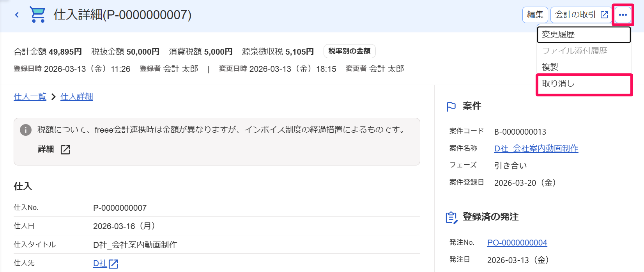644x272 pixels.
Task: Click the 税率別の金額 button
Action: coord(350,51)
